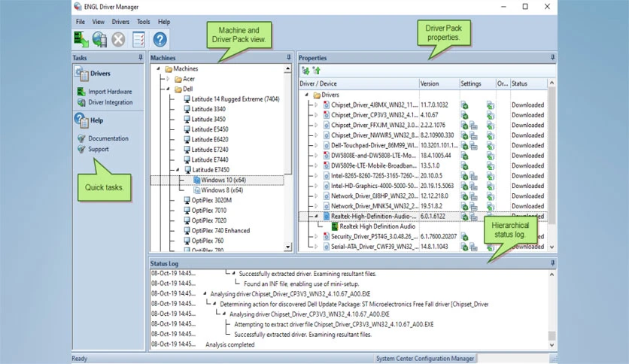Click the Machines panel scroll down arrow

(x=287, y=247)
